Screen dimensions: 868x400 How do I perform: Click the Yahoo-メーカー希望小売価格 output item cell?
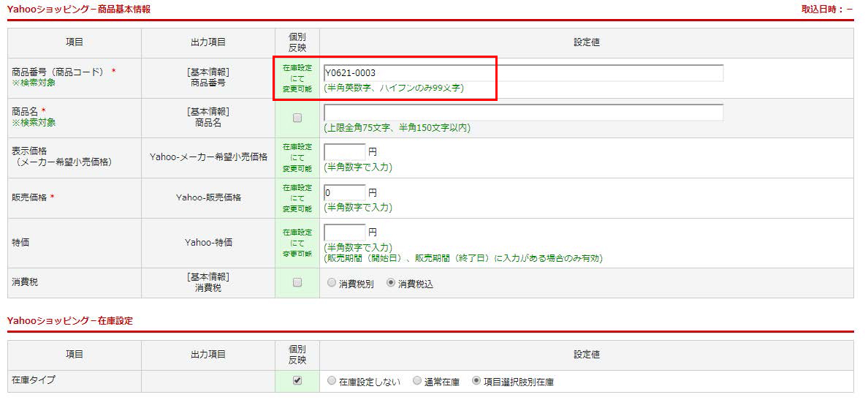point(208,157)
